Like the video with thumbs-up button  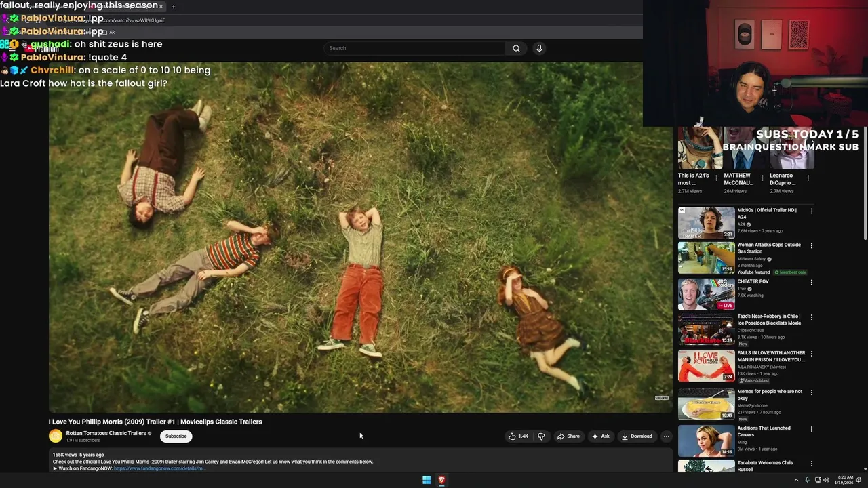pos(519,436)
